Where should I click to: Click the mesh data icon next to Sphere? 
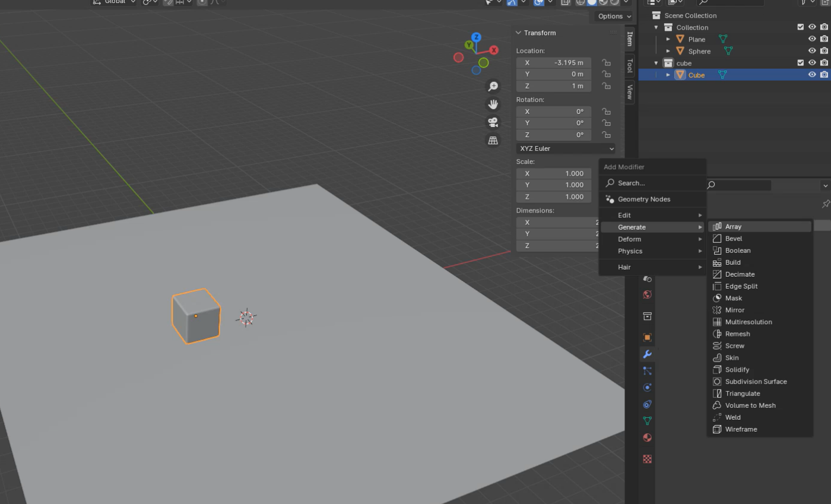(x=728, y=51)
